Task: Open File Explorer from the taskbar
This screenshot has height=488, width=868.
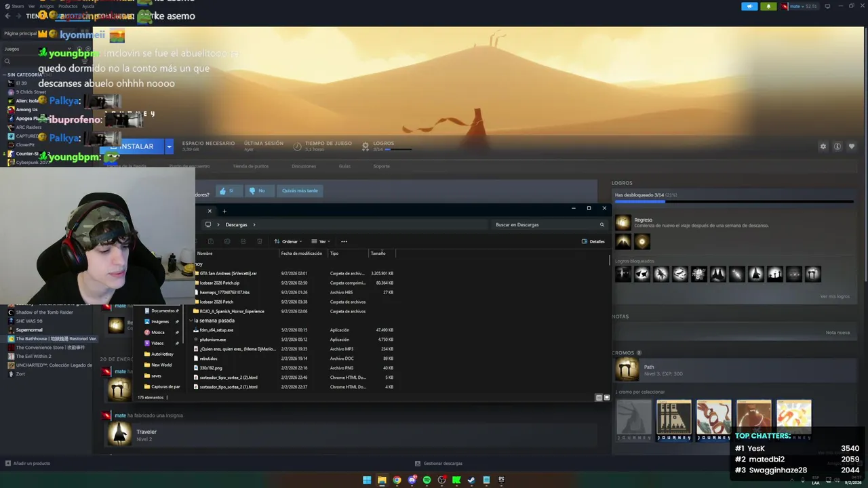Action: pos(382,480)
